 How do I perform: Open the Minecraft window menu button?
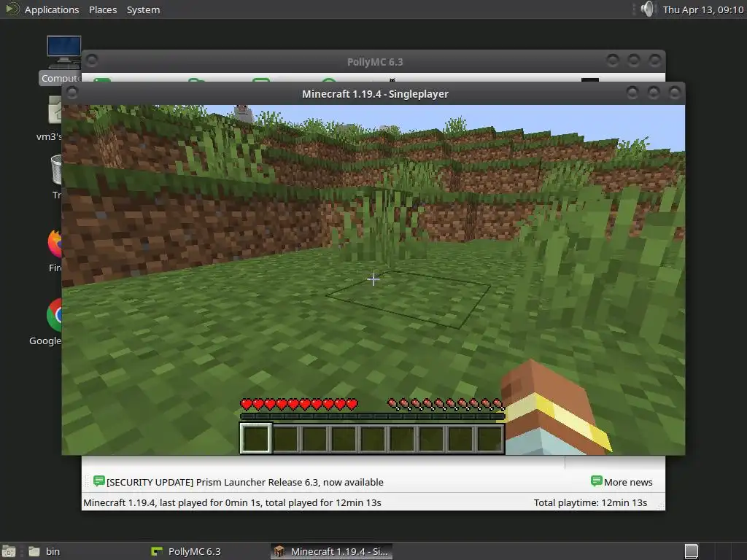(x=72, y=93)
